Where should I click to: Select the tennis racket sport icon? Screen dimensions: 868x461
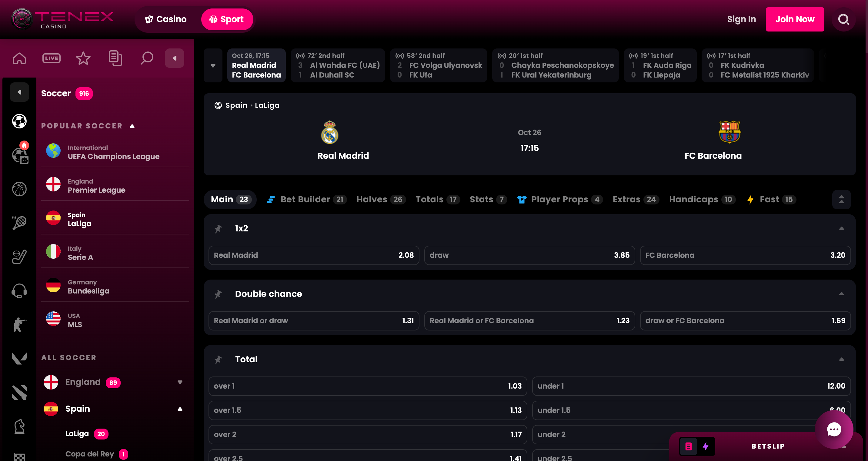pyautogui.click(x=19, y=223)
